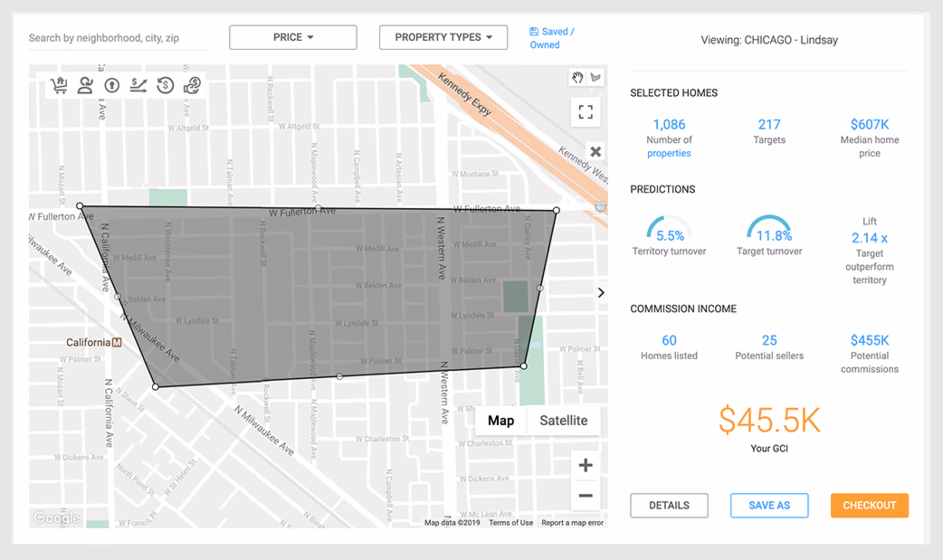Click the hand holding coin icon
The height and width of the screenshot is (560, 943).
(192, 85)
